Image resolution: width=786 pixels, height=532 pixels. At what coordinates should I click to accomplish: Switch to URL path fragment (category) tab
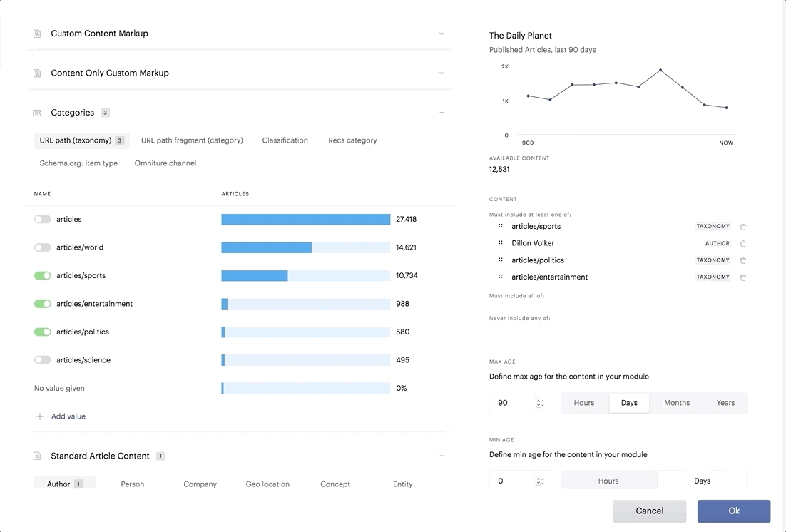[x=192, y=140]
